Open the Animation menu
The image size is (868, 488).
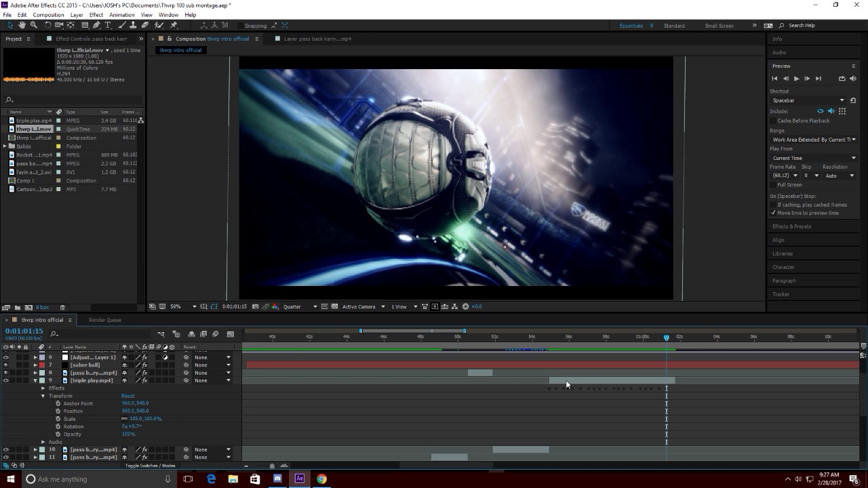[121, 14]
